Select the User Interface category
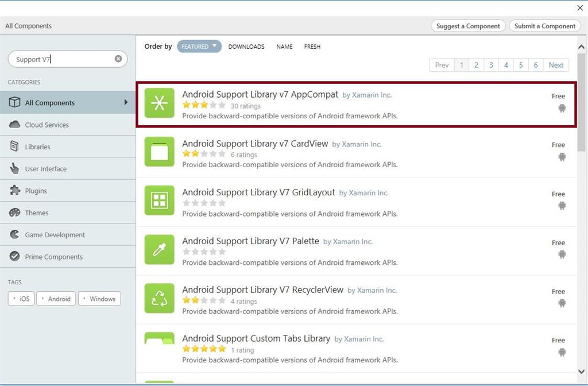This screenshot has height=386, width=588. 68,169
